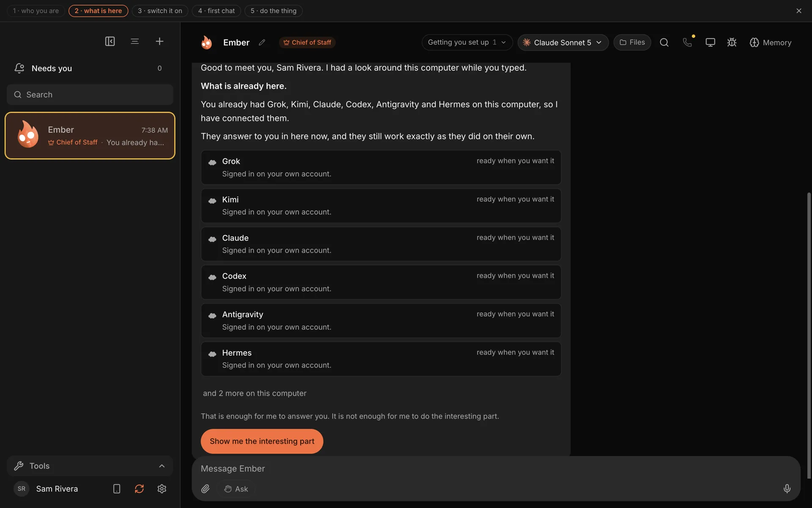Expand the Getting you set up dropdown
The image size is (812, 508).
pyautogui.click(x=467, y=42)
